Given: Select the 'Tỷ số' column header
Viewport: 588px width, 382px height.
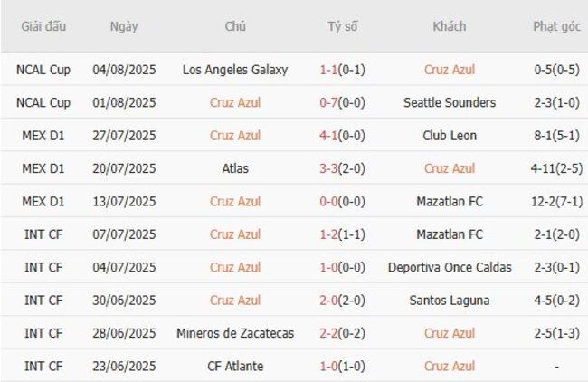Looking at the screenshot, I should click(x=342, y=26).
